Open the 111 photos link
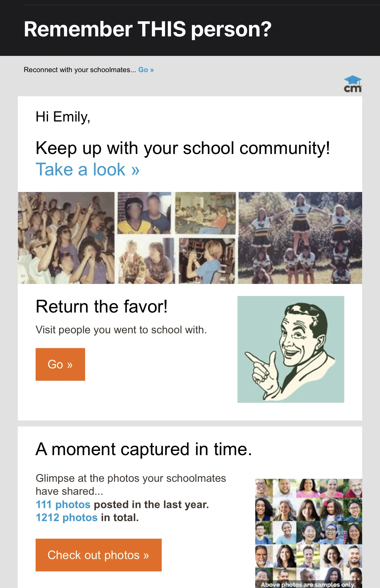This screenshot has width=380, height=588. [63, 505]
